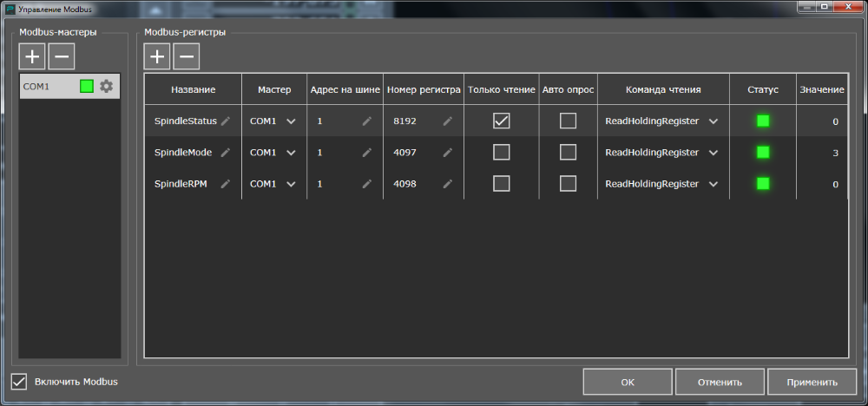868x406 pixels.
Task: Add a new Modbus master
Action: [x=32, y=57]
